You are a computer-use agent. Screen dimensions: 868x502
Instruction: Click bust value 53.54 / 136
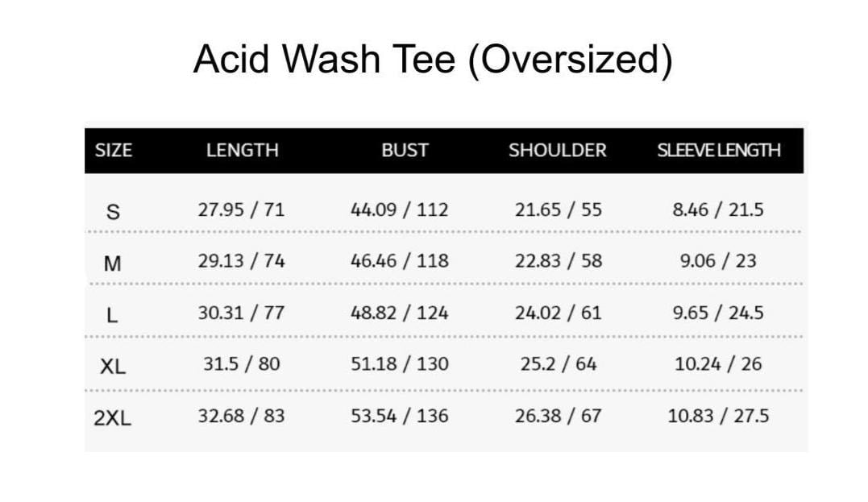click(x=400, y=416)
